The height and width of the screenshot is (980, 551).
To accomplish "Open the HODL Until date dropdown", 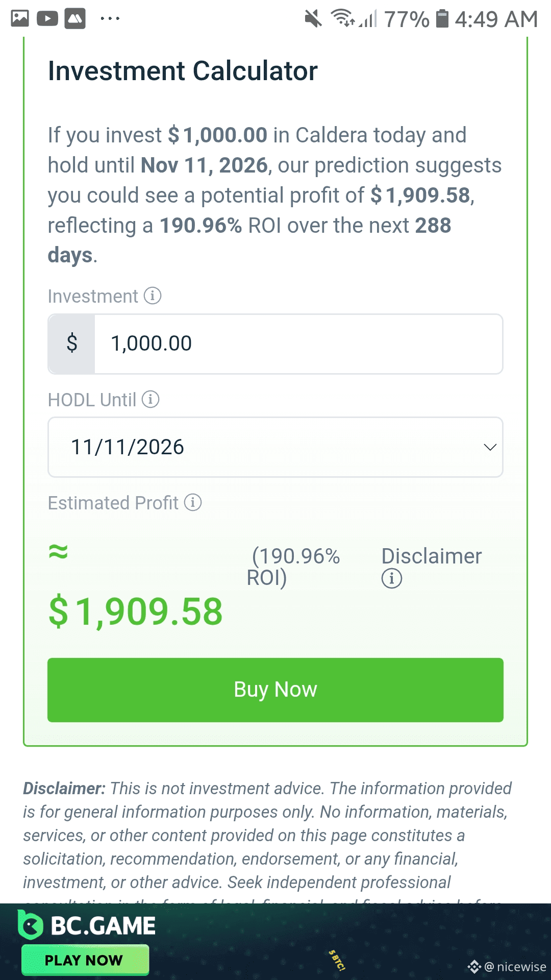I will [x=275, y=447].
